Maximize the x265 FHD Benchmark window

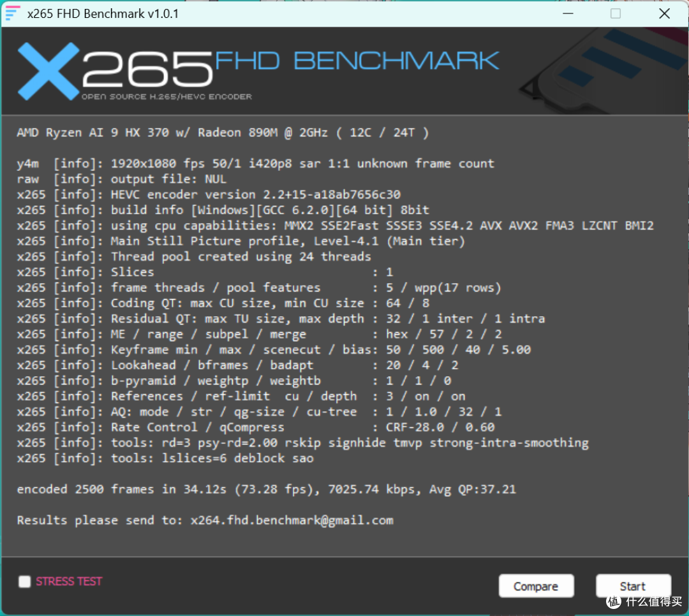616,13
